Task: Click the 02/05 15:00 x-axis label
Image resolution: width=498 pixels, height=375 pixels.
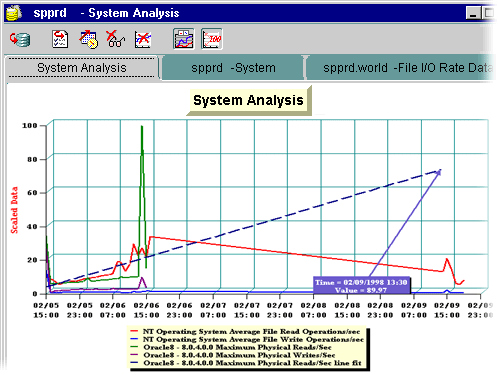Action: 46,310
